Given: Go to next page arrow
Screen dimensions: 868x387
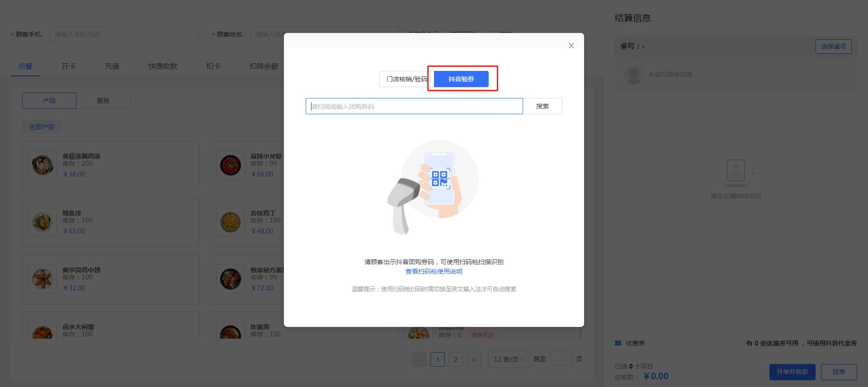Looking at the screenshot, I should pyautogui.click(x=474, y=359).
